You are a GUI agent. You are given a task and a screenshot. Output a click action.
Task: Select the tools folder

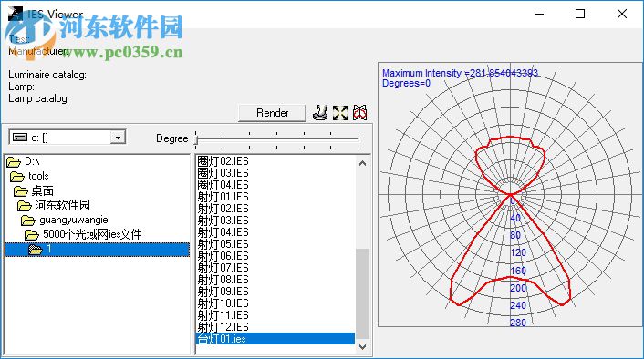coord(29,176)
